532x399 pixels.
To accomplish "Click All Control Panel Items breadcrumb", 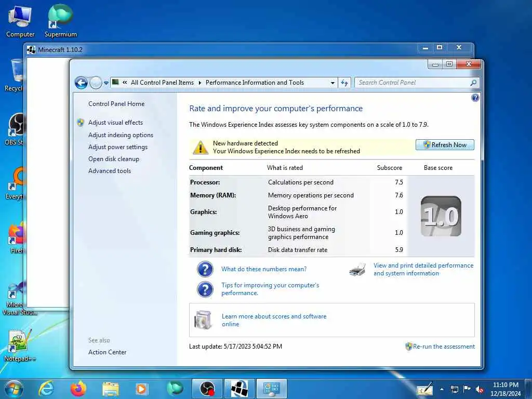I will pos(162,83).
